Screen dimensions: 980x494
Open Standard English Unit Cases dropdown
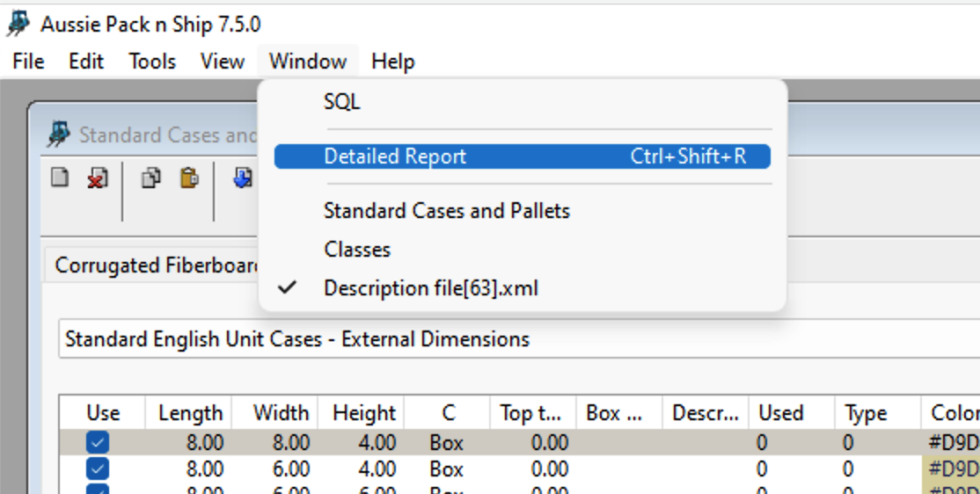click(x=519, y=339)
